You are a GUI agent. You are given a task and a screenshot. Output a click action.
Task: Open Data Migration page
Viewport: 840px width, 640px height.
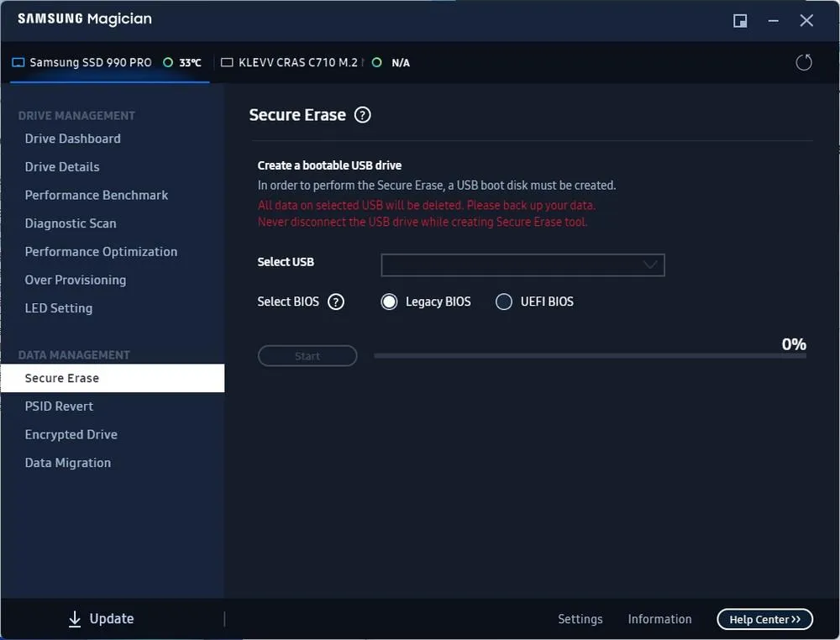pos(68,463)
